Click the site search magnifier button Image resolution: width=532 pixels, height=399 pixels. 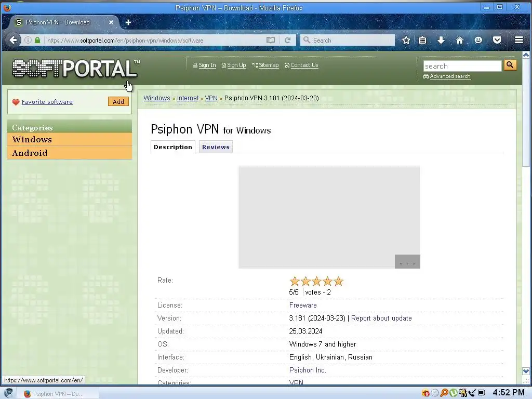pyautogui.click(x=510, y=65)
